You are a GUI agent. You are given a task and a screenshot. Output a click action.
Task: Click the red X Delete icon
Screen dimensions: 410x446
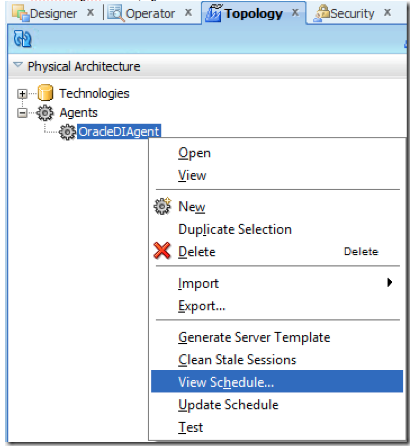(x=162, y=251)
